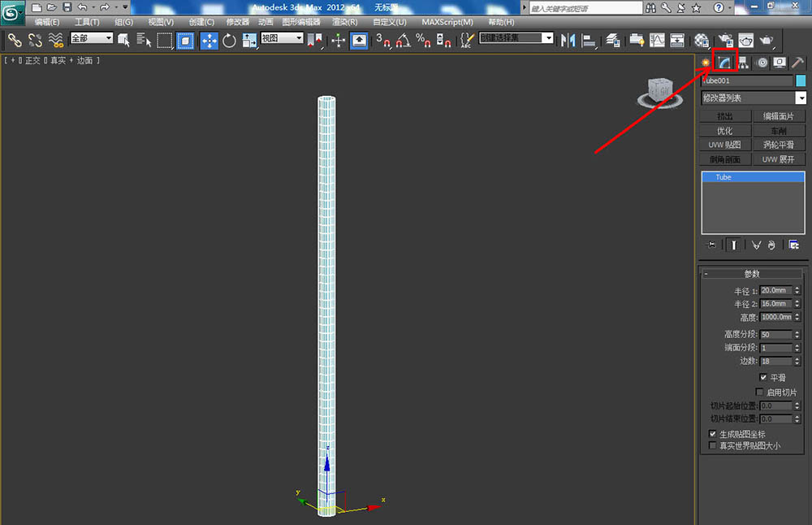Screen dimensions: 812x525
Task: Activate the Select and Rotate tool
Action: tap(230, 41)
